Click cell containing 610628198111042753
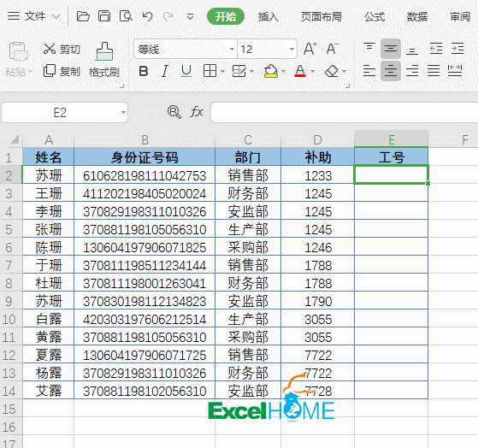Viewport: 478px width, 448px height. click(x=145, y=175)
